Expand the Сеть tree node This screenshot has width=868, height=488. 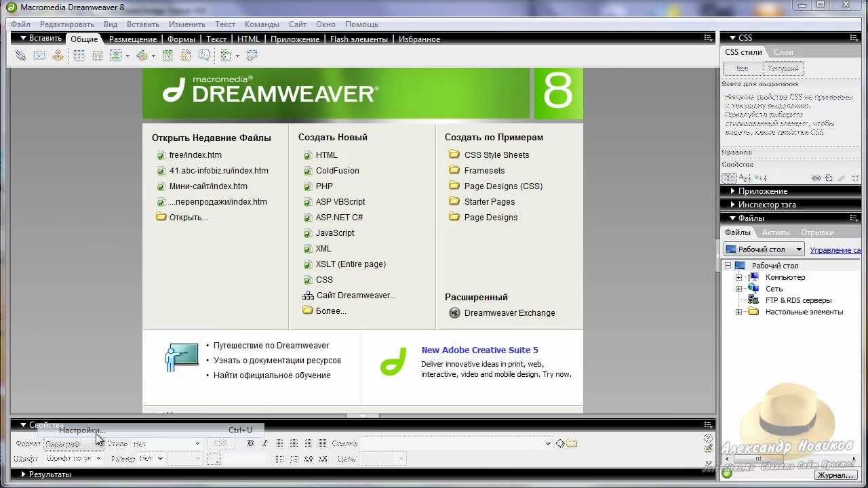click(739, 289)
